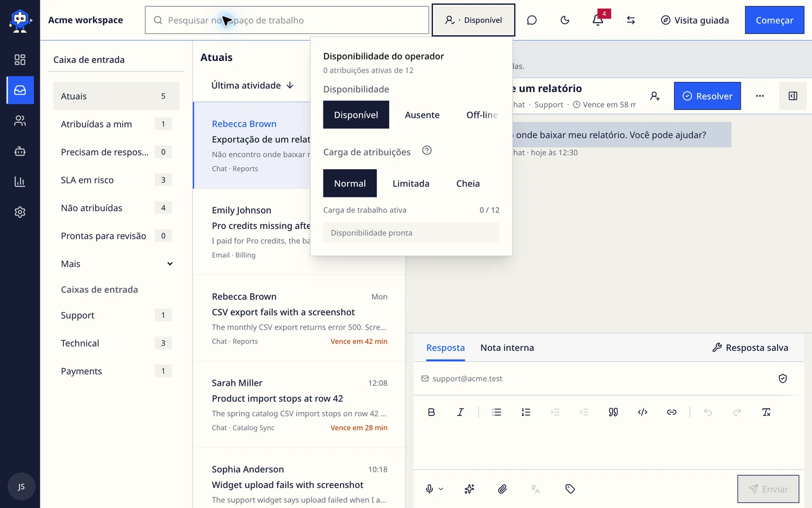This screenshot has height=508, width=812.
Task: Open the SLA em risco view
Action: click(116, 180)
